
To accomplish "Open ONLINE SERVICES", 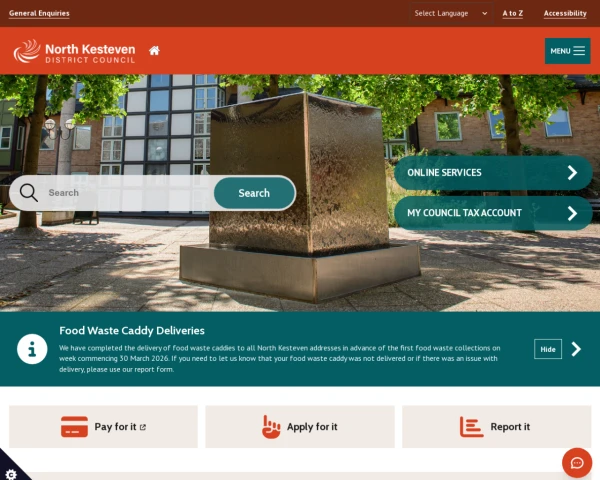I will click(x=493, y=173).
